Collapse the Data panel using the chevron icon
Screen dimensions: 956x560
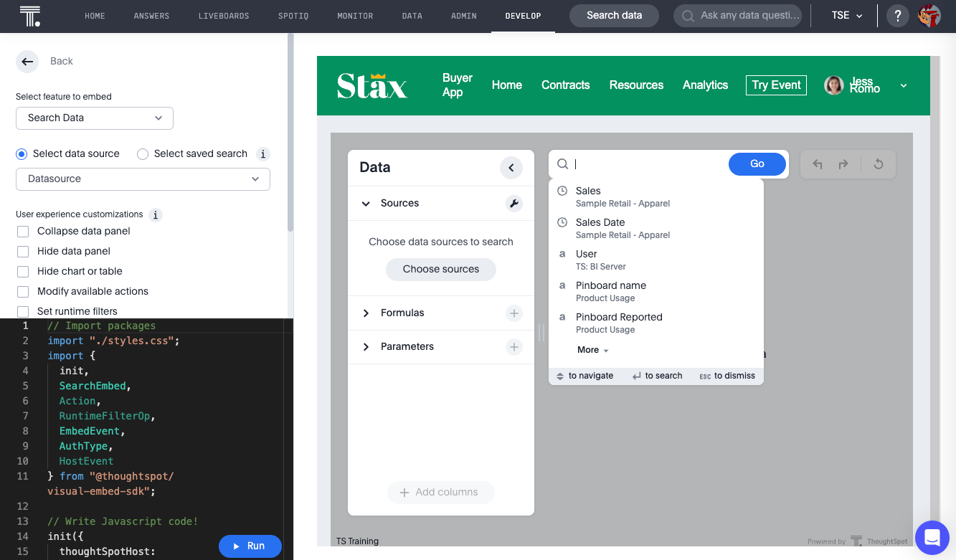point(511,167)
